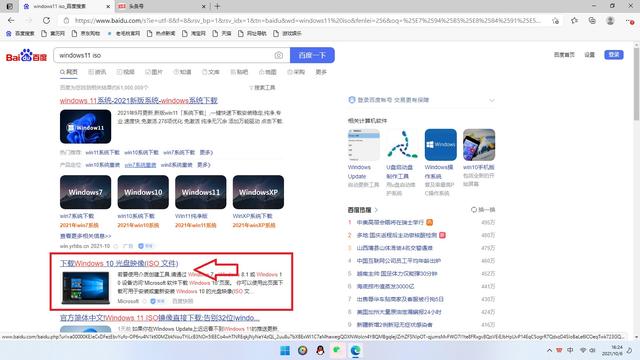The image size is (640, 360).
Task: Open the hot search item ranked number 4
Action: 399,261
